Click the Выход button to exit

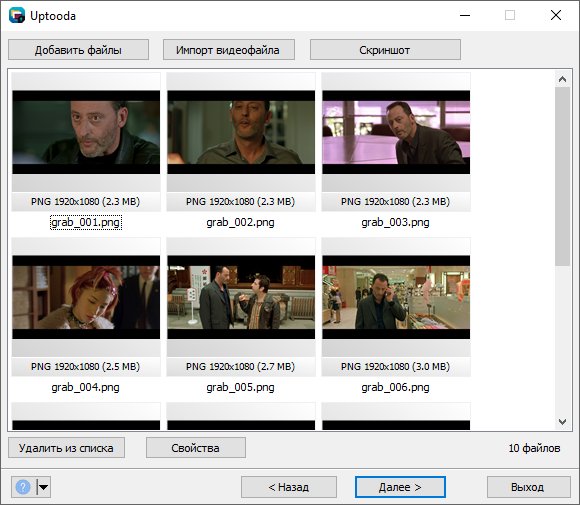click(528, 487)
